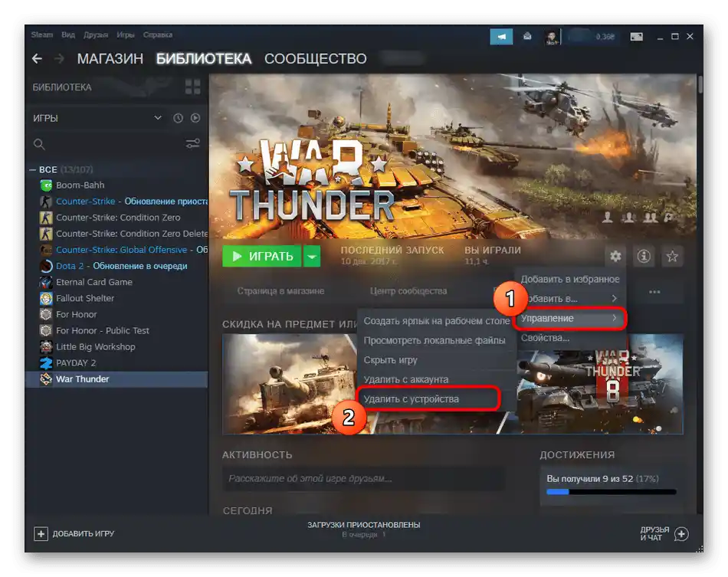Image resolution: width=728 pixels, height=577 pixels.
Task: Click the library search magnifier icon
Action: click(x=39, y=144)
